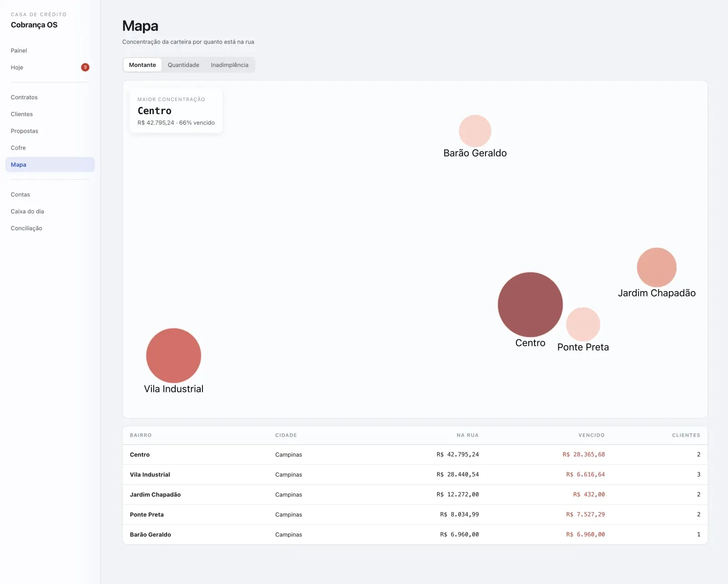Select Barão Geraldo in the table
This screenshot has width=728, height=584.
click(x=150, y=535)
